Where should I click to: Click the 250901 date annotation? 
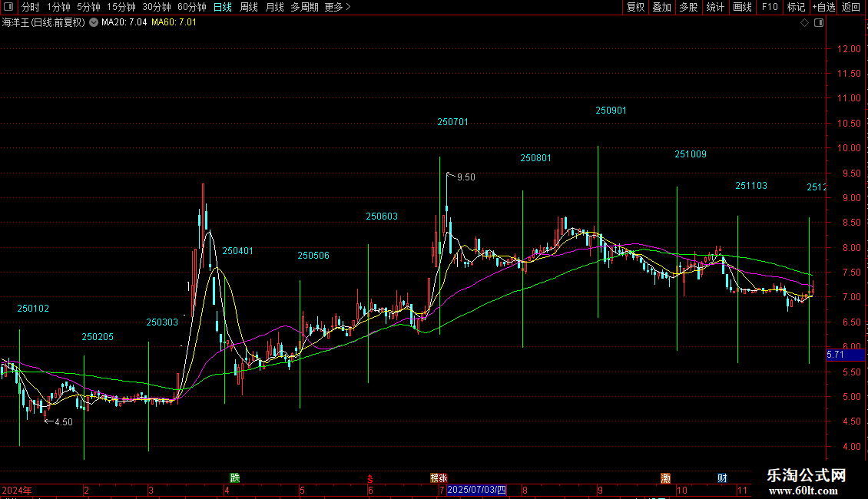point(611,111)
